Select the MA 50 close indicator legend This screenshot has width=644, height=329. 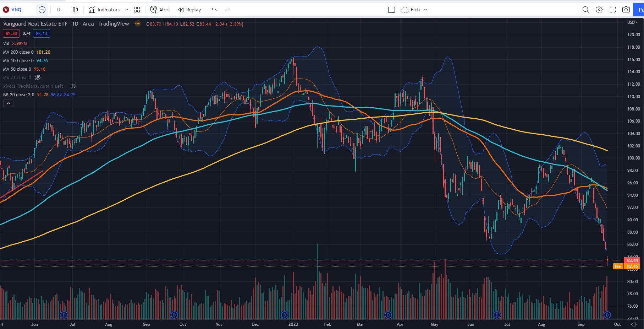tap(17, 69)
